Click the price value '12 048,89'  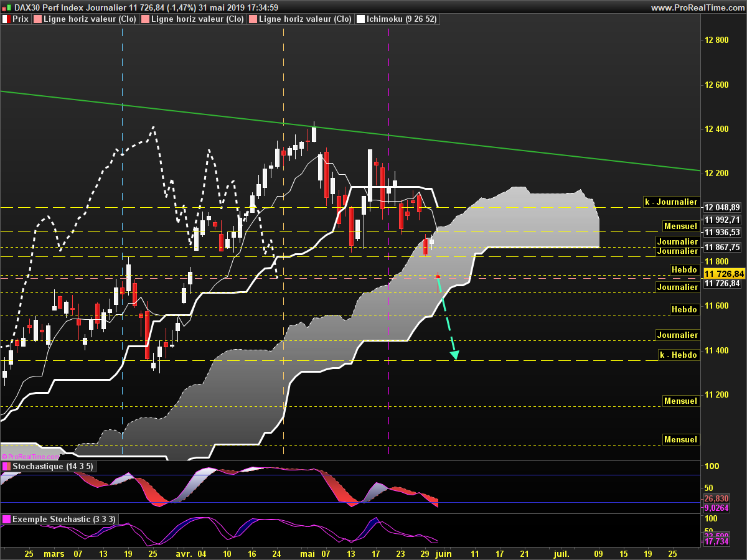pyautogui.click(x=722, y=207)
